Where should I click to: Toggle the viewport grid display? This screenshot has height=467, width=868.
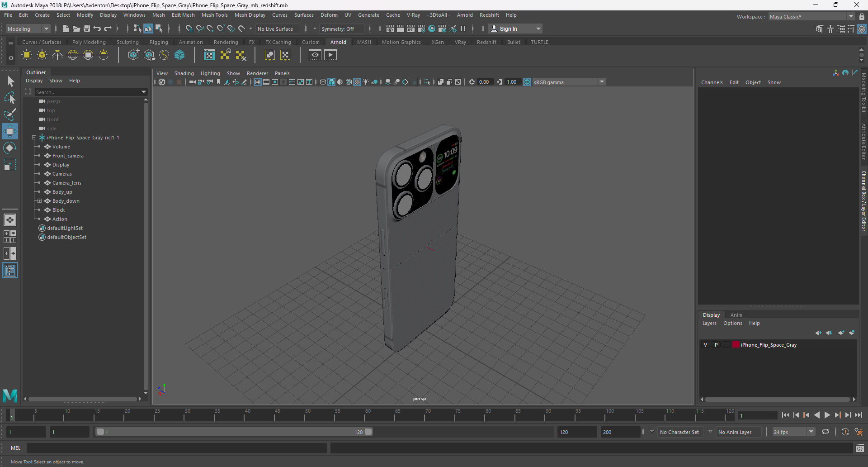coord(257,82)
